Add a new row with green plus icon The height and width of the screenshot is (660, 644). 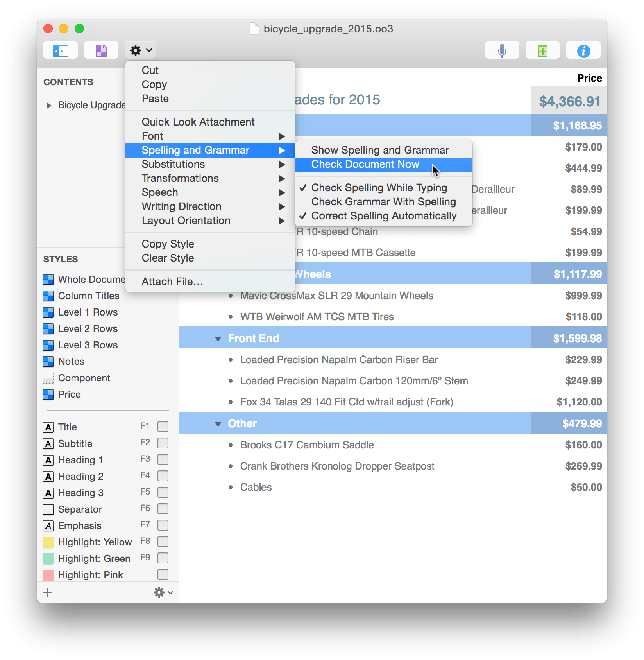(543, 50)
